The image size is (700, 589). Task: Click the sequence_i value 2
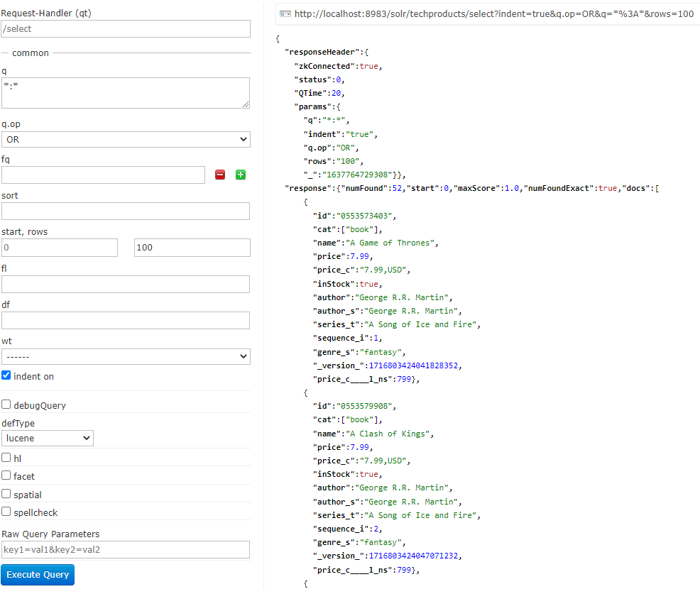tap(376, 529)
